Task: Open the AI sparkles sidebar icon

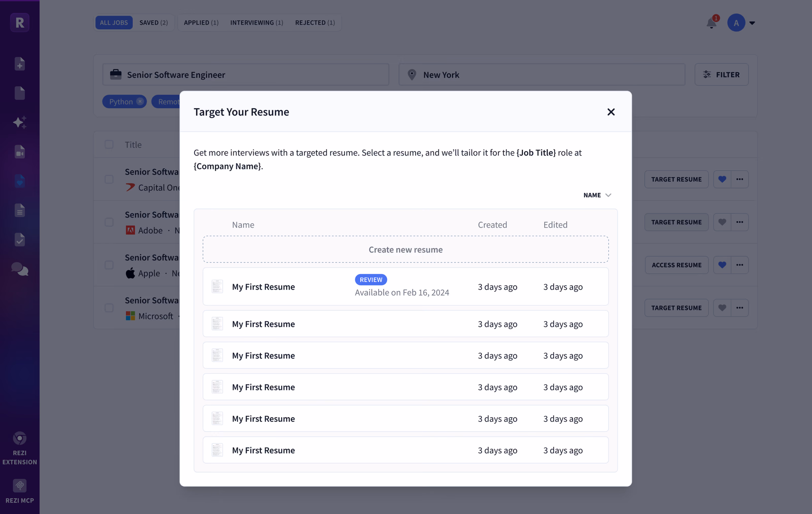Action: [20, 122]
